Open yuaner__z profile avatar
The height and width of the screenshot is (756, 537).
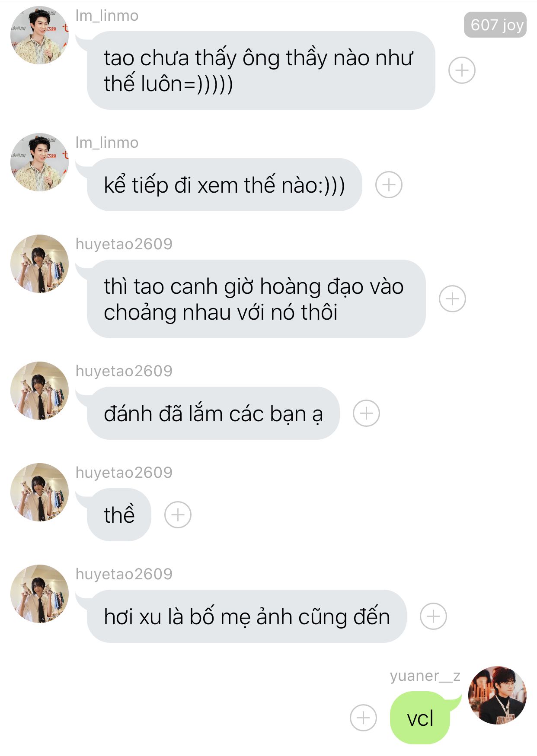pos(497,695)
